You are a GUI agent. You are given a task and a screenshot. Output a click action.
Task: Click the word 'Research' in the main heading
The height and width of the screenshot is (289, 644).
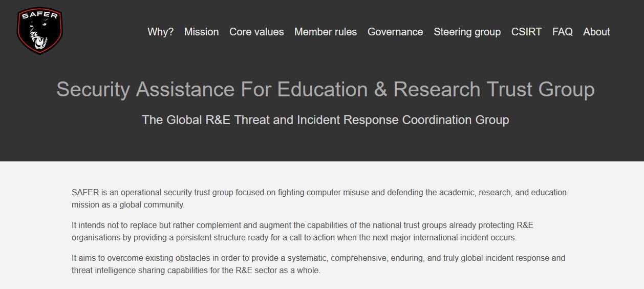click(437, 89)
